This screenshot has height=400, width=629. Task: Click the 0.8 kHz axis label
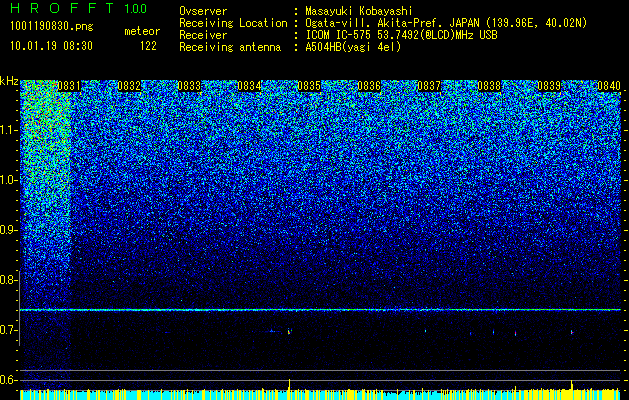coord(9,280)
